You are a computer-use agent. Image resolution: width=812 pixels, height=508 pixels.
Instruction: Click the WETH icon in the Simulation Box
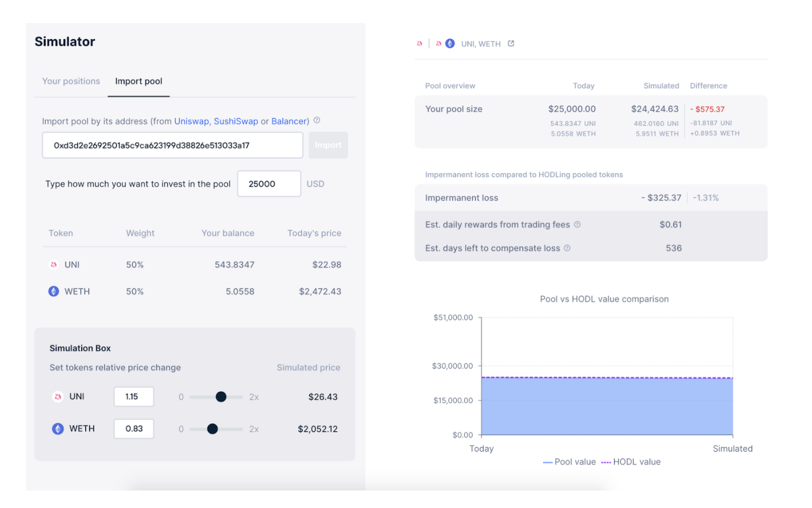pyautogui.click(x=58, y=429)
